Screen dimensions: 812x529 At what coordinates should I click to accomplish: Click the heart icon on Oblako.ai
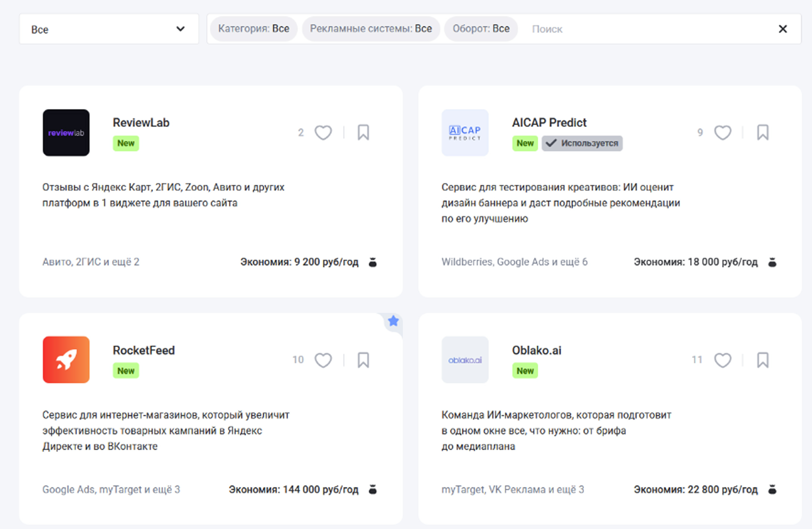click(x=722, y=360)
